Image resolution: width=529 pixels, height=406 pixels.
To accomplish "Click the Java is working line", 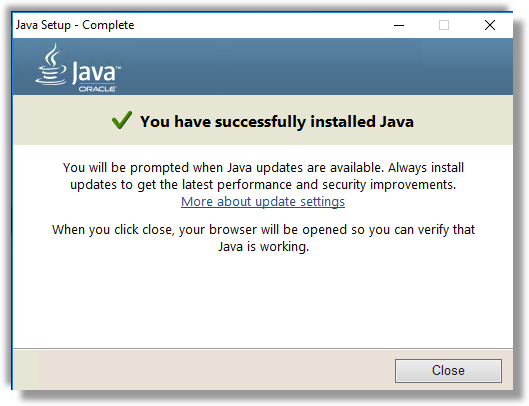I will coord(263,247).
